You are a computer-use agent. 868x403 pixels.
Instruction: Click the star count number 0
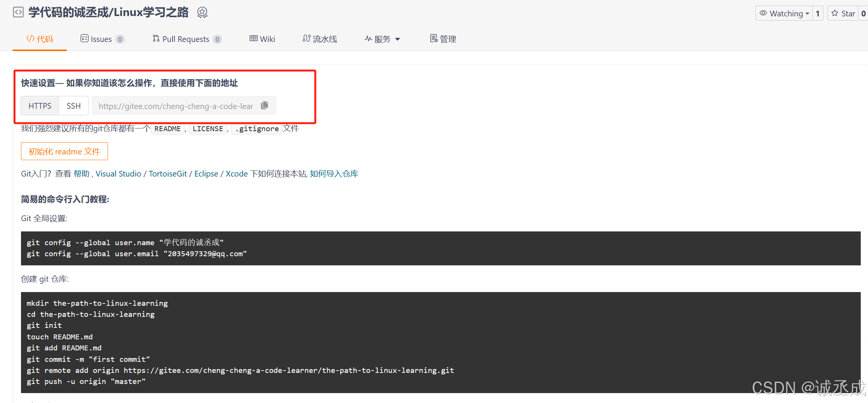(863, 13)
